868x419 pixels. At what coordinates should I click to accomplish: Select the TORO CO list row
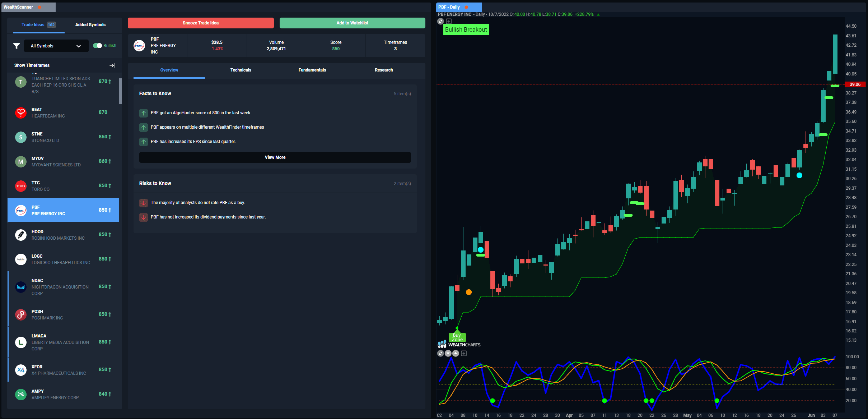pyautogui.click(x=63, y=186)
